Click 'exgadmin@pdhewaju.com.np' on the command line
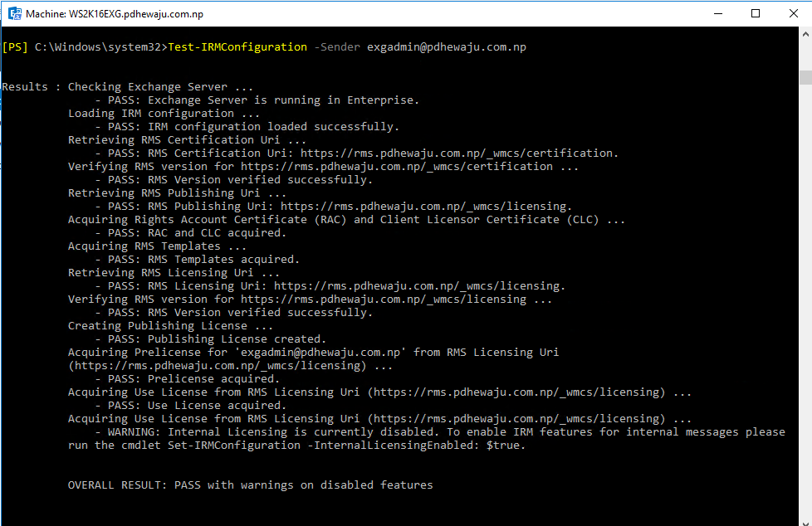This screenshot has height=526, width=812. 447,47
